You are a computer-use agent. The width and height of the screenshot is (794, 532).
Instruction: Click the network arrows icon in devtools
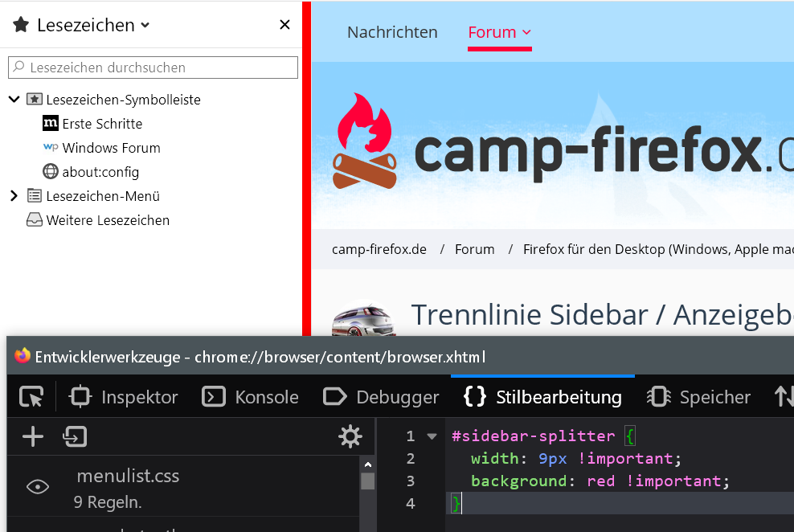[x=783, y=397]
